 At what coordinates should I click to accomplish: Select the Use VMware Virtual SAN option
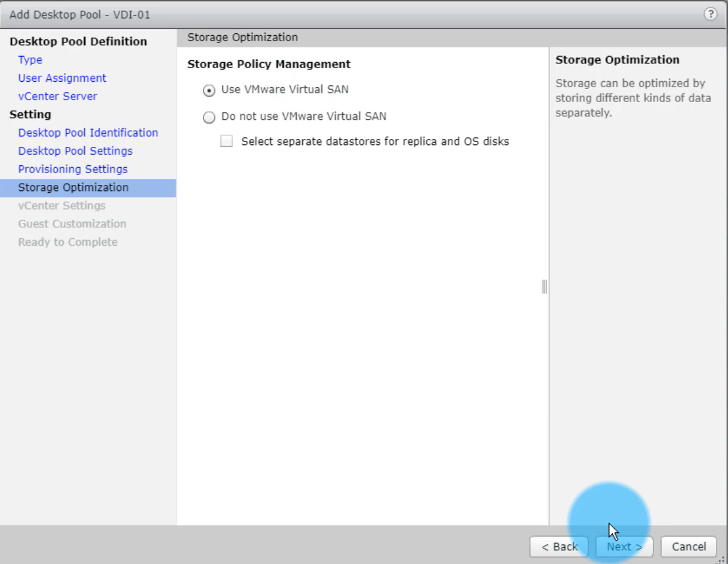(x=209, y=91)
